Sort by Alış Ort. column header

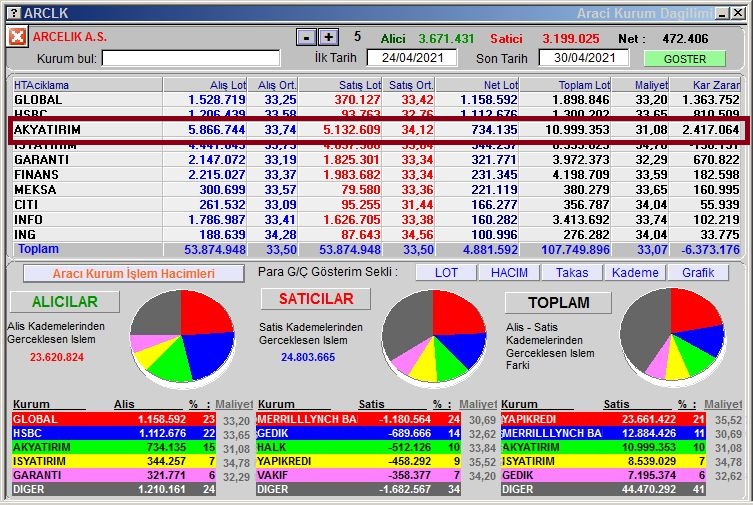pos(273,85)
